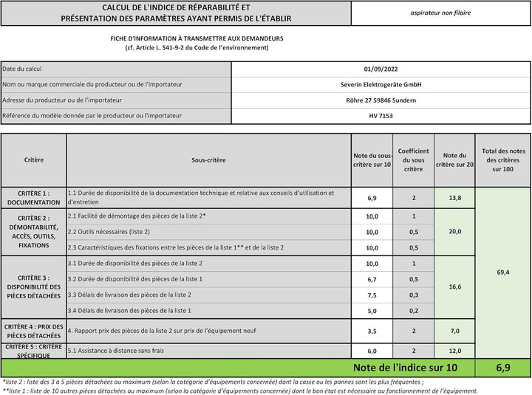Click the 'Sous-critère' column header
Screen dimensions: 532x395
pyautogui.click(x=208, y=160)
